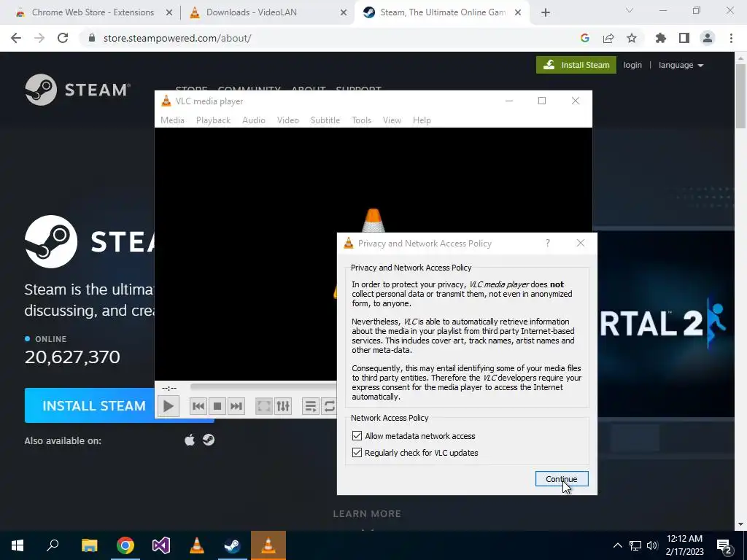Click the Steam login link
Screen dimensions: 747x560
pos(632,65)
